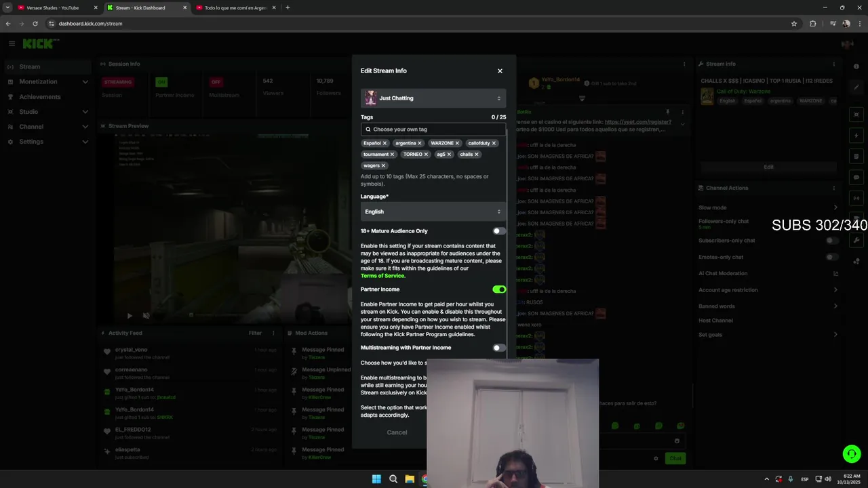Bookmark this page with star icon
The width and height of the screenshot is (868, 488).
794,24
